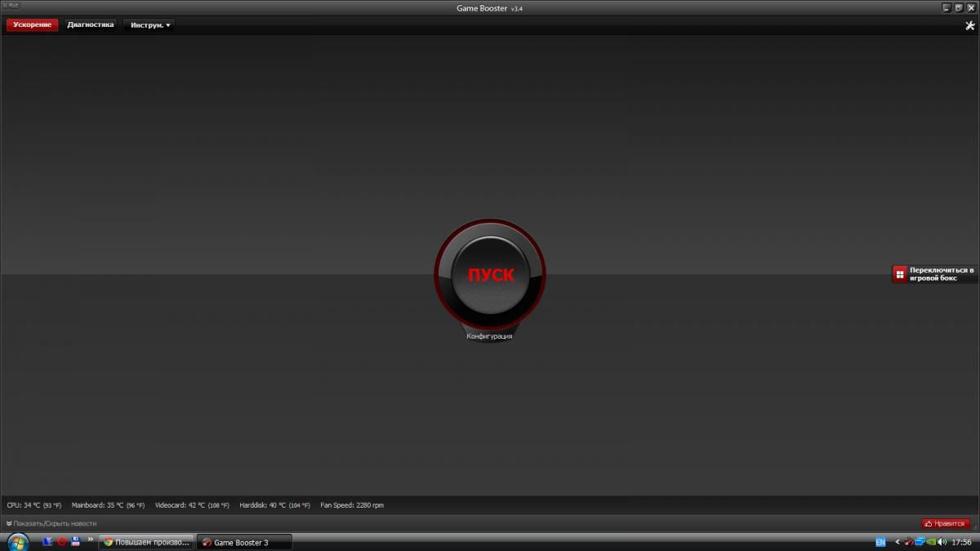This screenshot has height=551, width=980.
Task: Click Переключиться в игровой бокс button
Action: 936,273
